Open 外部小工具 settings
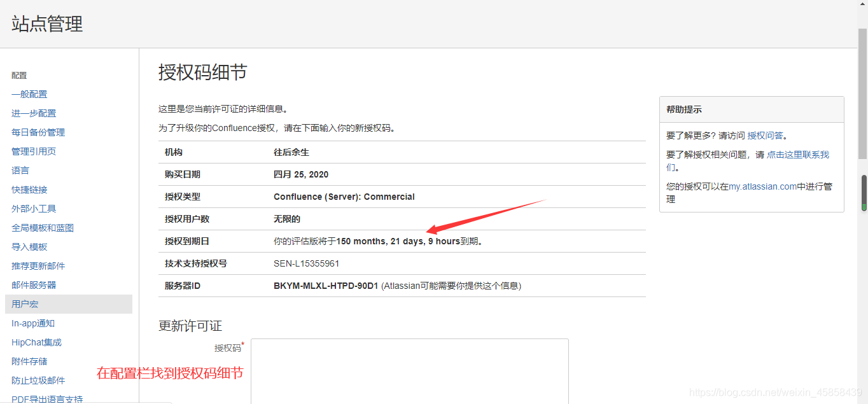 tap(34, 209)
